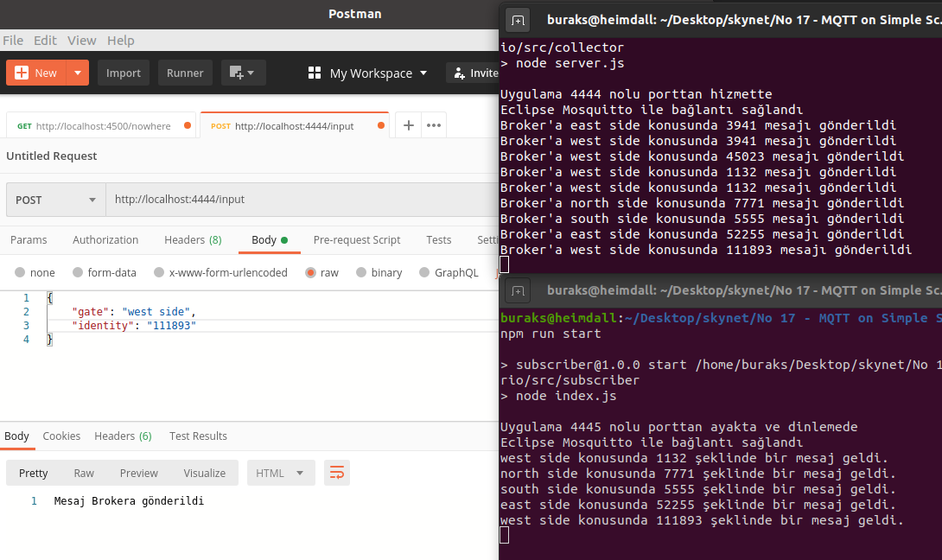Click the "identity": "111893" line in editor
This screenshot has height=560, width=942.
tap(134, 326)
